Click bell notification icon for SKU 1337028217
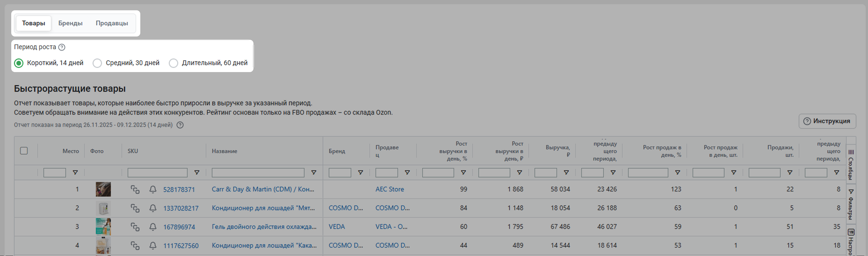This screenshot has width=868, height=256. click(x=153, y=208)
